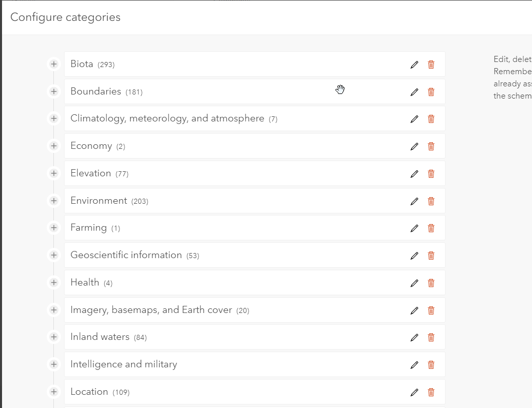
Task: Click the Configure categories heading
Action: 66,17
